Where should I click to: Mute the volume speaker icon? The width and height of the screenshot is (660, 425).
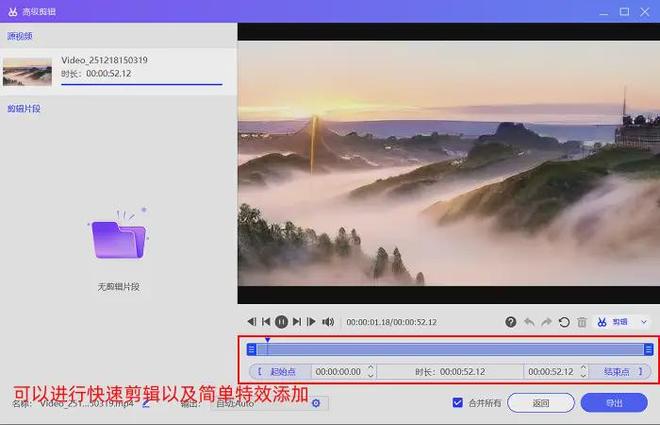click(328, 322)
